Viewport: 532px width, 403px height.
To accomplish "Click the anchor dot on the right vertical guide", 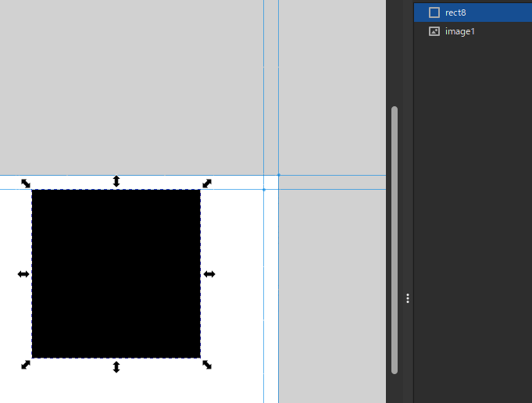I will tap(278, 175).
